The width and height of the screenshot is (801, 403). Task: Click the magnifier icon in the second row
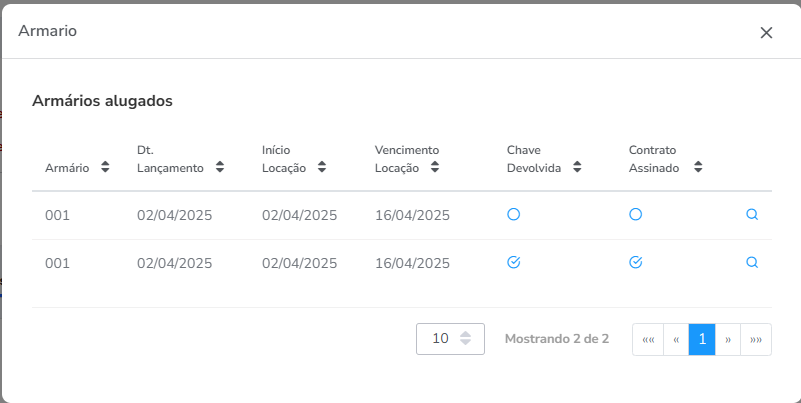(752, 263)
